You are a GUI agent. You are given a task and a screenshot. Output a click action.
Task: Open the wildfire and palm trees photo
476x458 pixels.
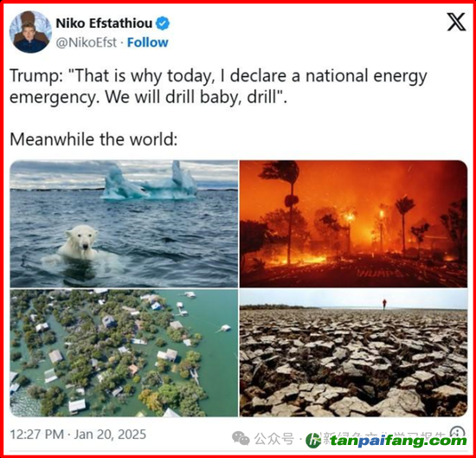click(353, 224)
